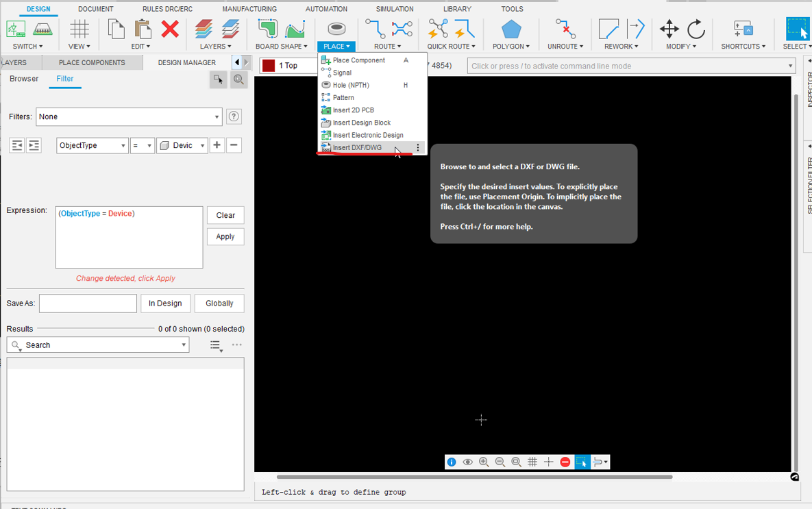Viewport: 812px width, 509px height.
Task: Click the Rework miter corner icon
Action: coord(608,29)
